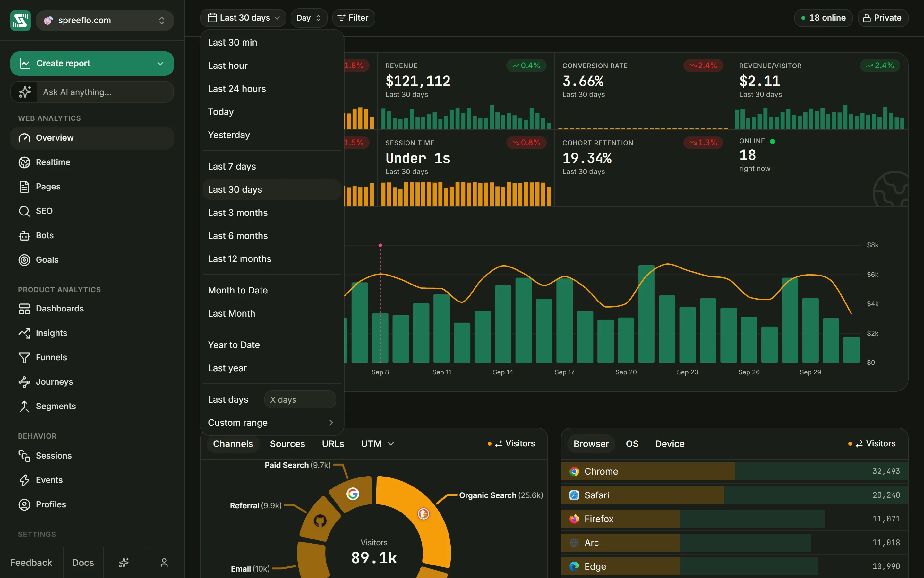Screen dimensions: 924x578
Task: Click the Spreeflo logo icon
Action: (20, 20)
